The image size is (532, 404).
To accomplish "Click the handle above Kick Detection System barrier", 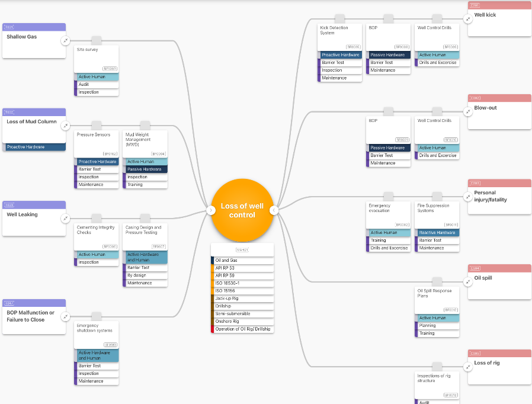I will point(339,19).
